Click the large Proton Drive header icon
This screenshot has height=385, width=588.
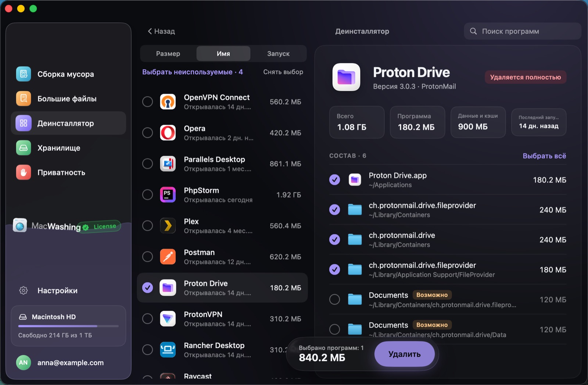[346, 77]
